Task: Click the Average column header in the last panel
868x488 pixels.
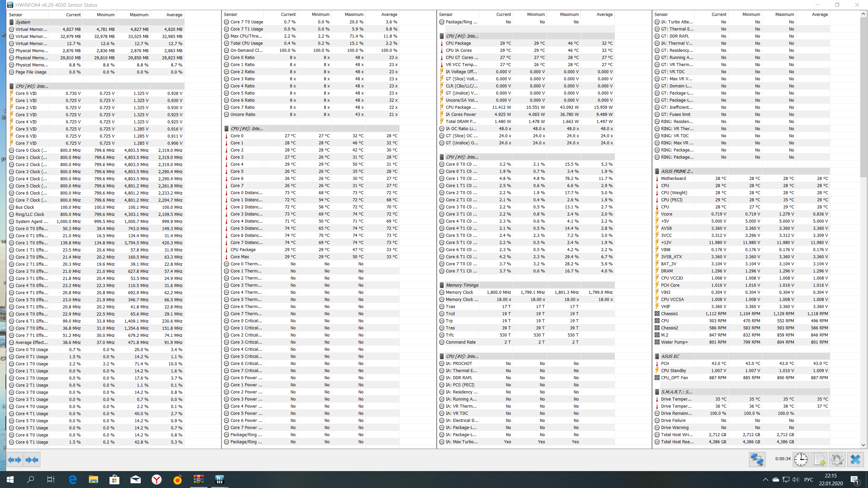Action: (820, 15)
